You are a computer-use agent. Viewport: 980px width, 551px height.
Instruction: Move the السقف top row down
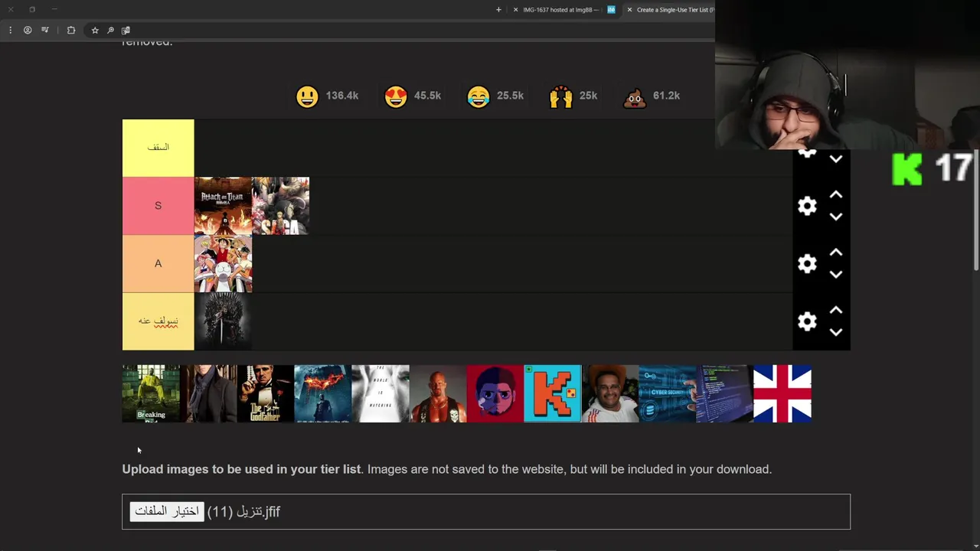836,159
